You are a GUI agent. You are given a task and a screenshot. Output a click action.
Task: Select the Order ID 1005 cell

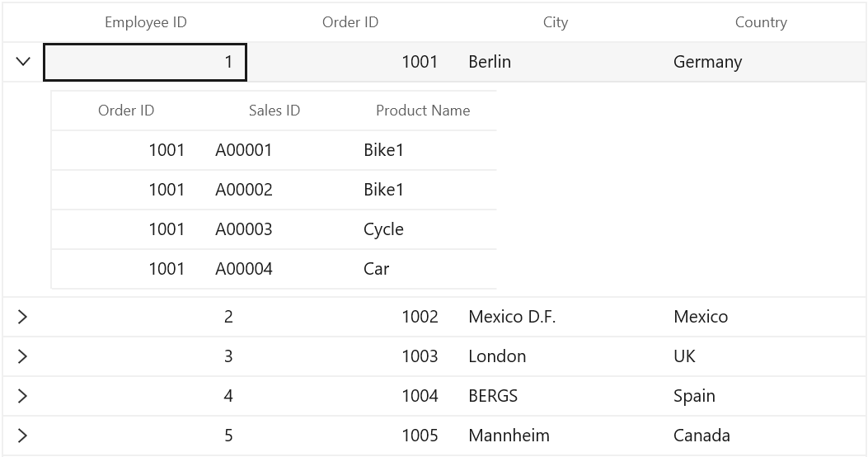pyautogui.click(x=350, y=436)
